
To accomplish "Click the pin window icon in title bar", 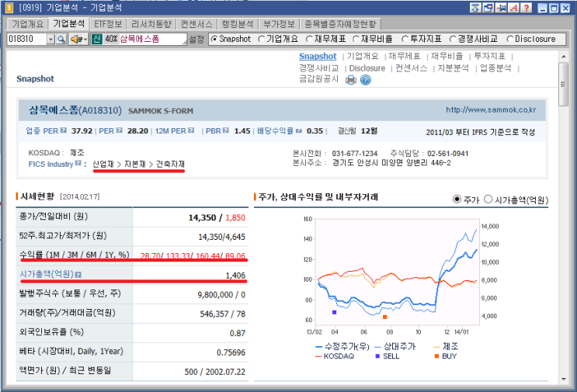I will 501,8.
